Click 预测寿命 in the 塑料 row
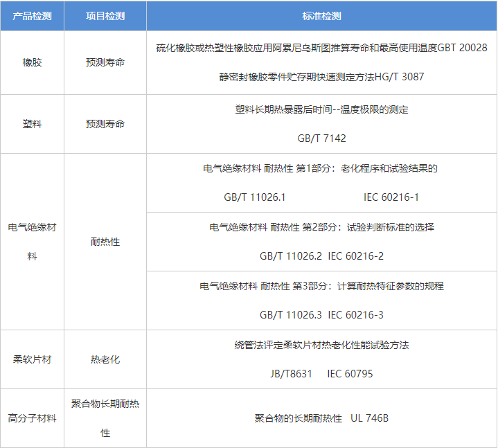498x448 pixels. (105, 124)
